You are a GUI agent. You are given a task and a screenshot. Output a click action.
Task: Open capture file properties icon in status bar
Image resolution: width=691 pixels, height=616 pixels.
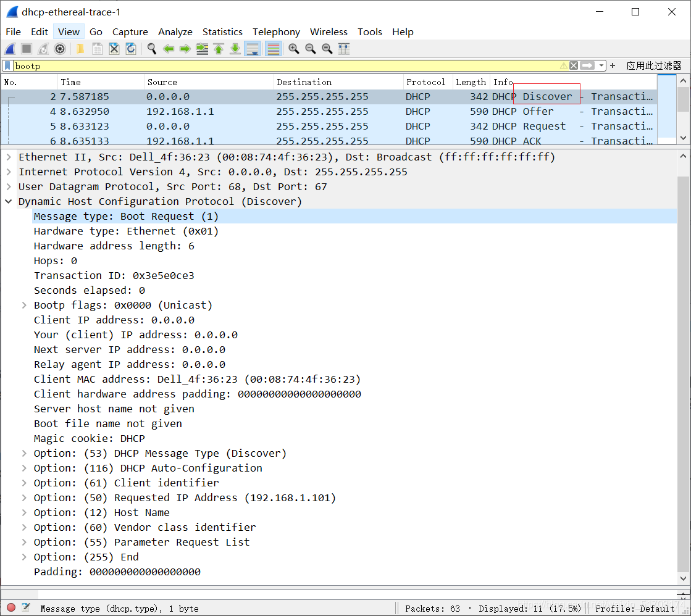tap(26, 607)
